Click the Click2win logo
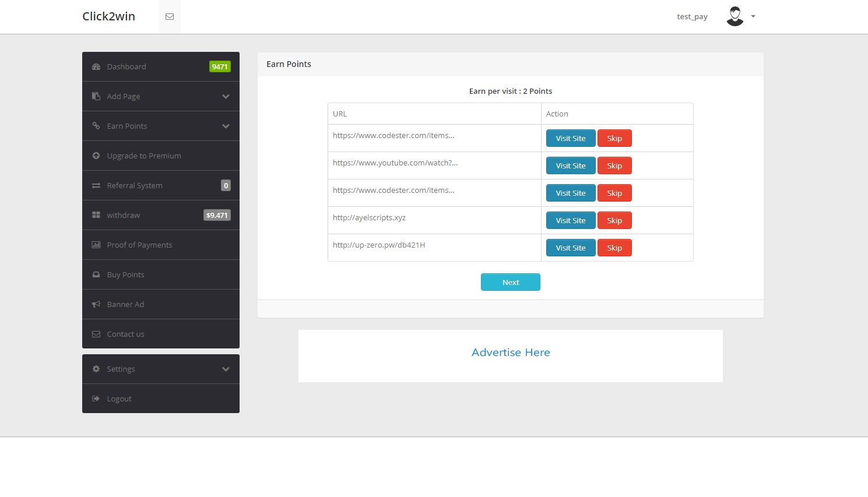The height and width of the screenshot is (497, 868). tap(108, 16)
